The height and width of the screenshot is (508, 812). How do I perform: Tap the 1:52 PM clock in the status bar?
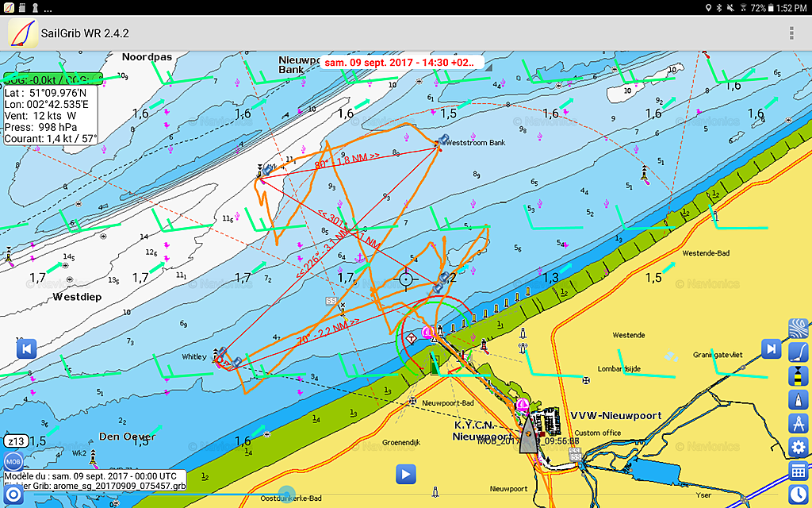click(792, 8)
